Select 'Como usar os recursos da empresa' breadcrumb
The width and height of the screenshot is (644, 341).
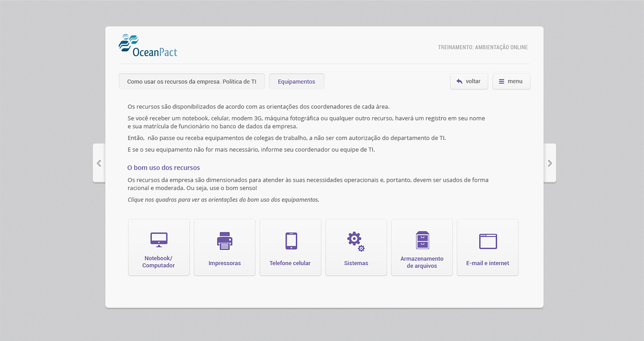coord(192,81)
